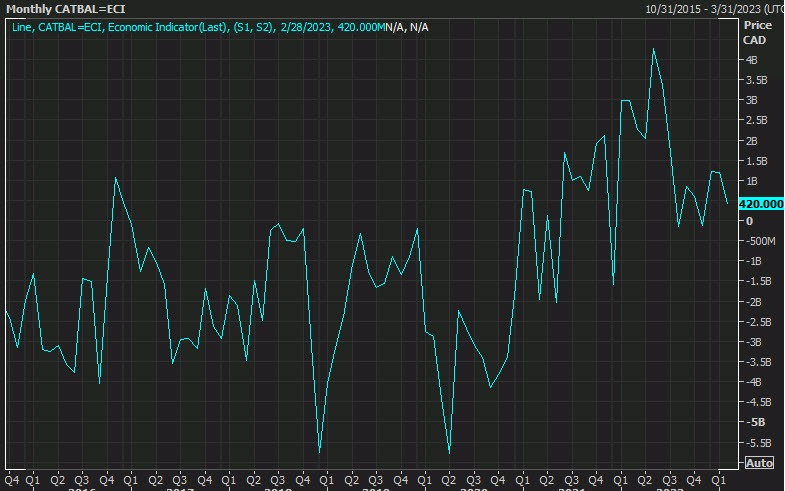
Task: Click the highest peak of the line
Action: tap(654, 49)
